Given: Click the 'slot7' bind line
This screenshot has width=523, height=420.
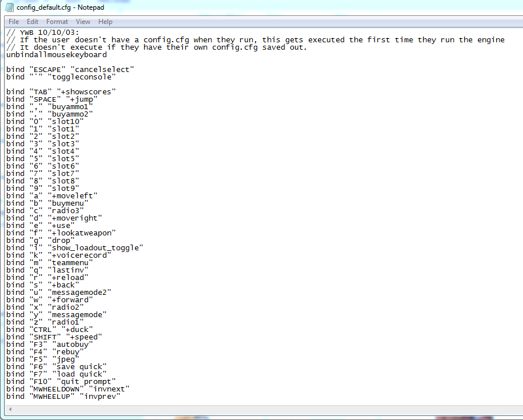Looking at the screenshot, I should pyautogui.click(x=43, y=174).
